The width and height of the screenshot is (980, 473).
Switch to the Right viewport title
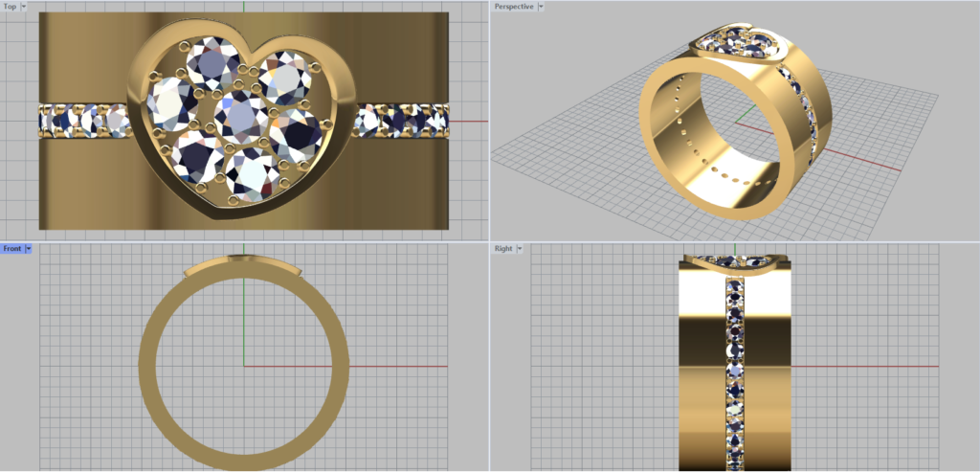[503, 249]
